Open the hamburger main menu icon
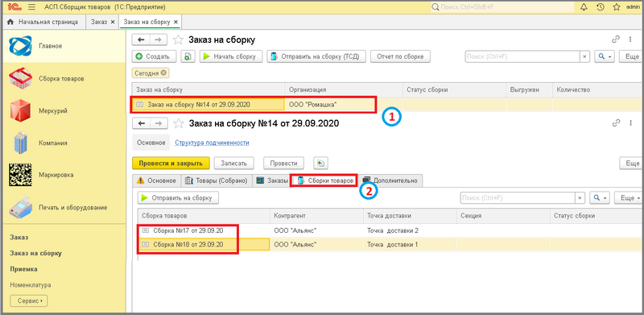 [x=32, y=7]
